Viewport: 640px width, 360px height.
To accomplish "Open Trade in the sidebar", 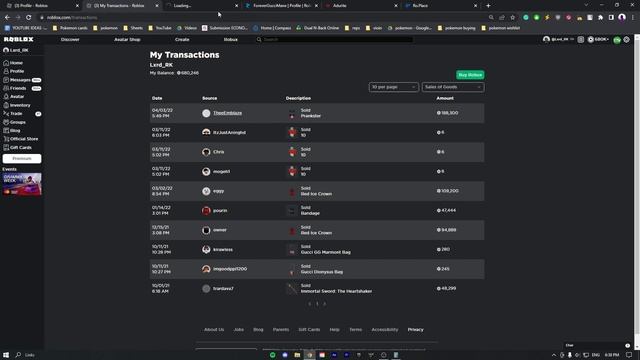I will point(22,113).
